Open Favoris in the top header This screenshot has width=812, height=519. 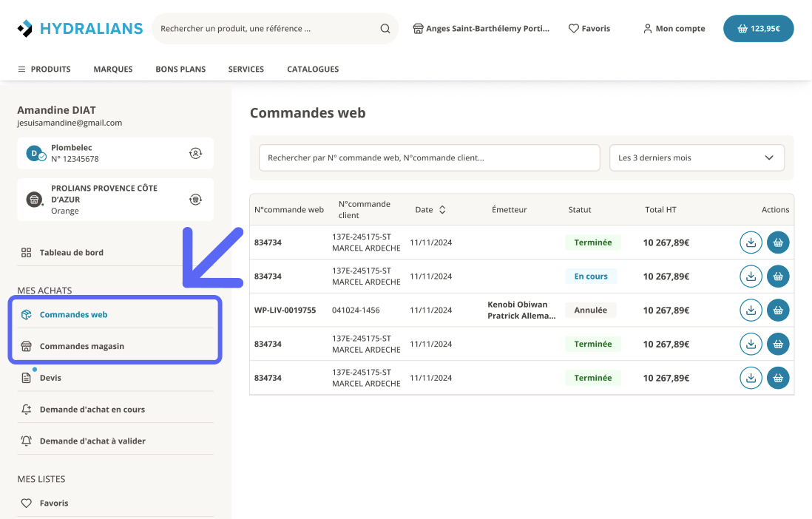pos(589,29)
